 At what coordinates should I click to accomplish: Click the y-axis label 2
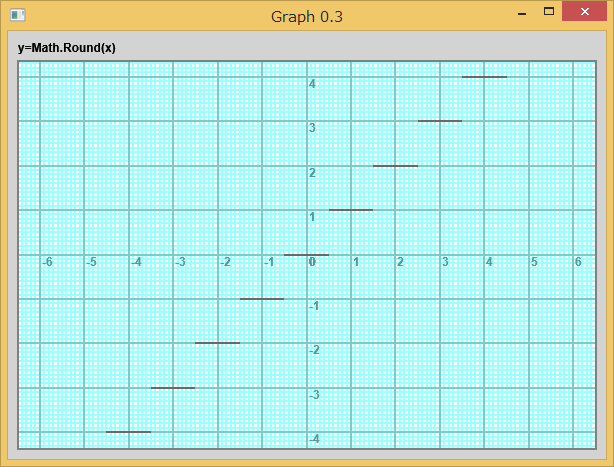pyautogui.click(x=312, y=173)
